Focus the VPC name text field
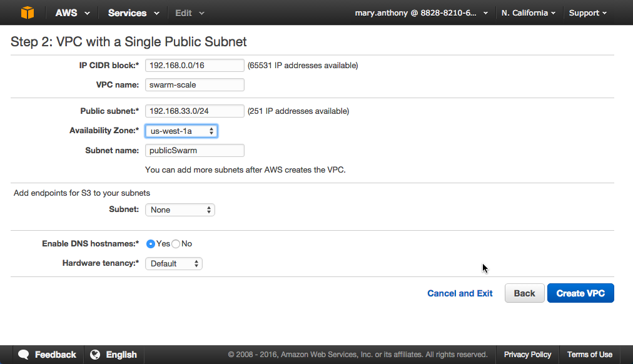Screen dimensions: 633x364 (x=195, y=85)
